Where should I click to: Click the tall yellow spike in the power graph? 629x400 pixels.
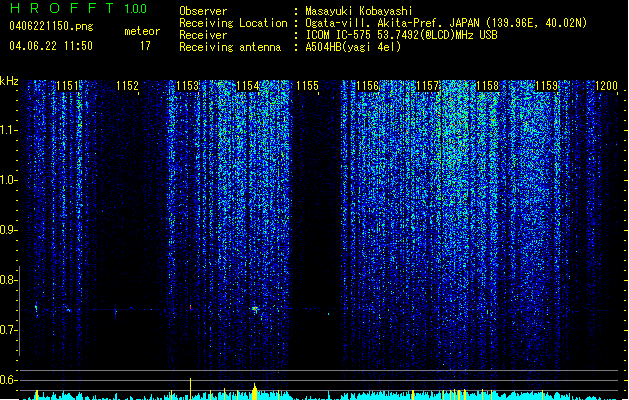(191, 388)
